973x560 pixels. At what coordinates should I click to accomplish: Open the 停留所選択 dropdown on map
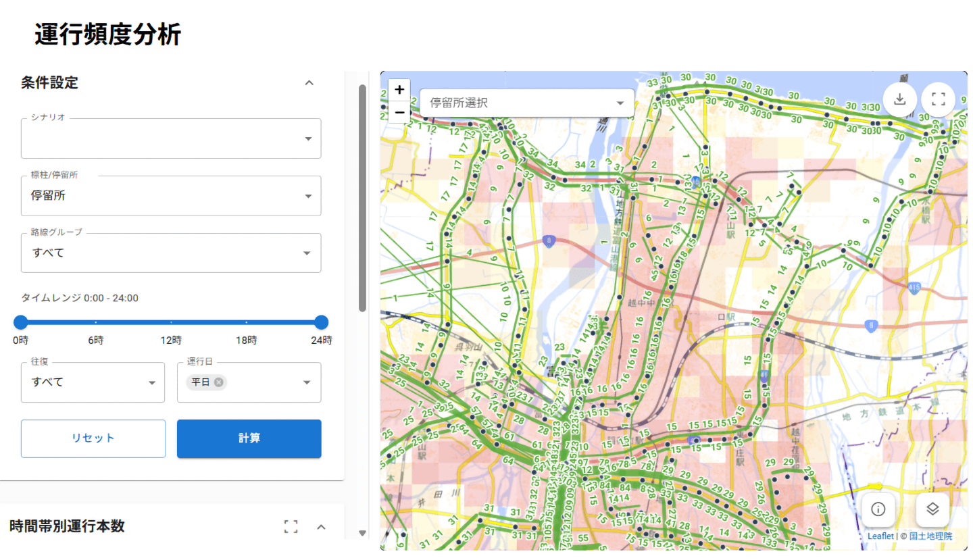(526, 103)
